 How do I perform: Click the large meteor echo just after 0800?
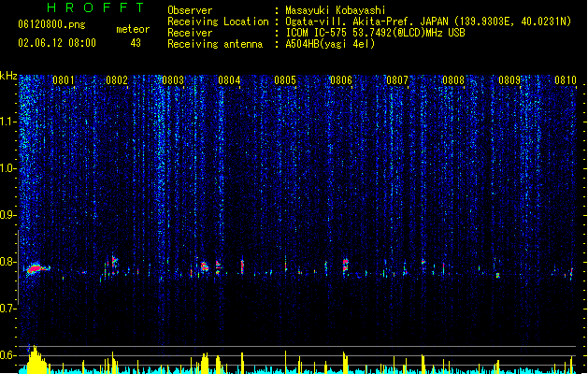tap(36, 268)
